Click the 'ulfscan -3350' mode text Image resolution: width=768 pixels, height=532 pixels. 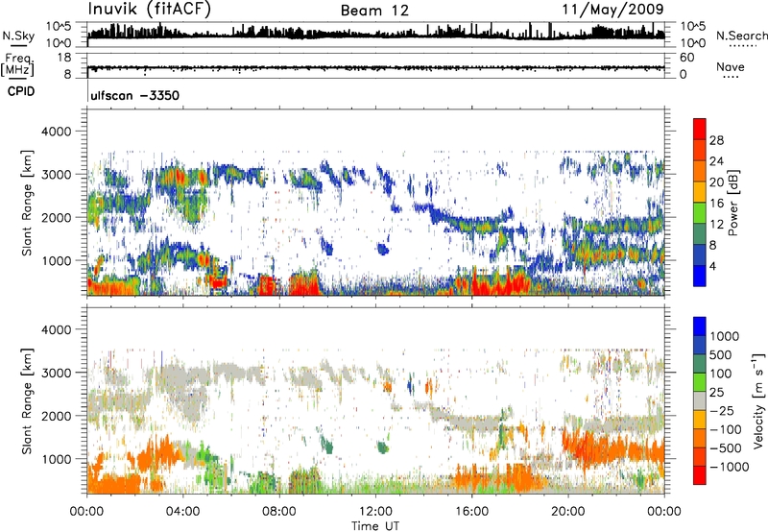[134, 95]
